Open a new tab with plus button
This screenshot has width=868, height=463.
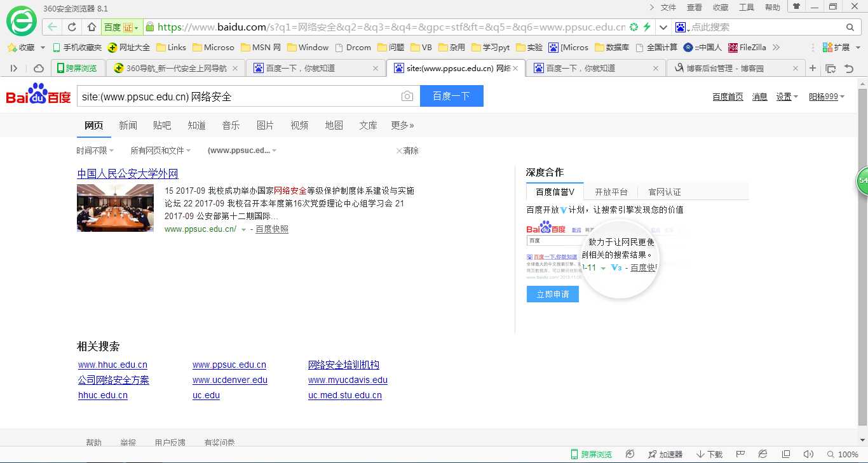tap(813, 68)
